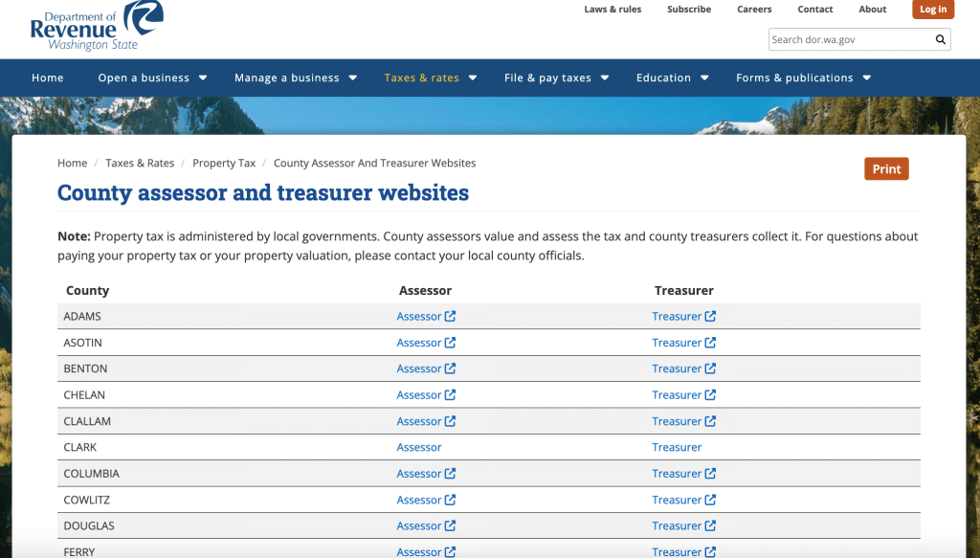This screenshot has width=980, height=558.
Task: Click the Print button
Action: [886, 168]
